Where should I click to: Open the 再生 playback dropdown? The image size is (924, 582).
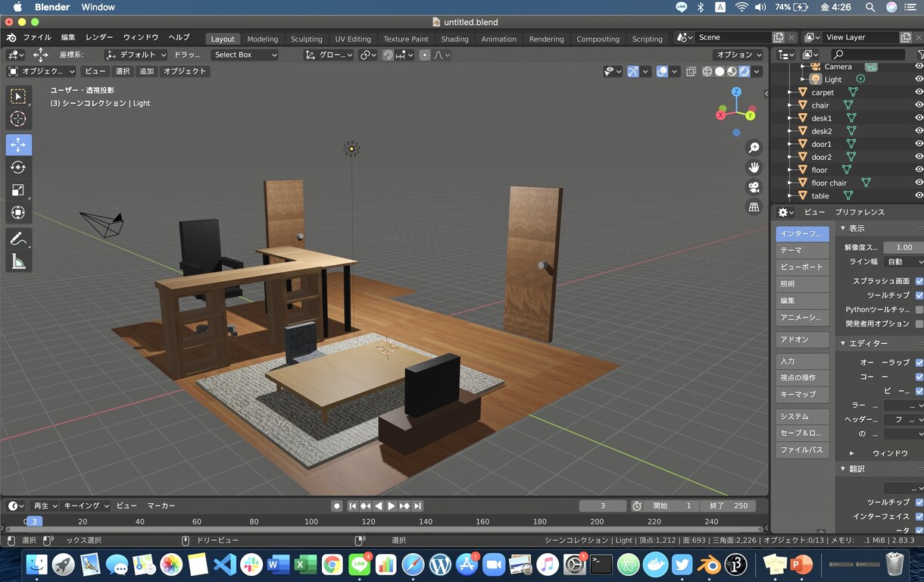(45, 505)
